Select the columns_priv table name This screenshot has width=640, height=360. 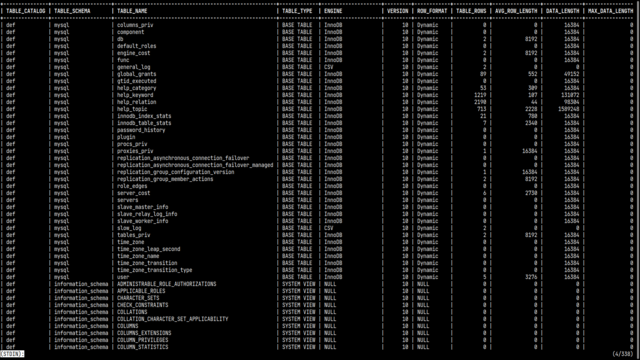(x=135, y=25)
